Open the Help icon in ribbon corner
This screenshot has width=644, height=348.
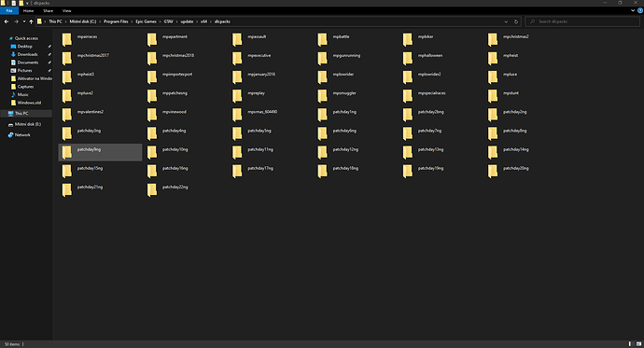point(639,10)
